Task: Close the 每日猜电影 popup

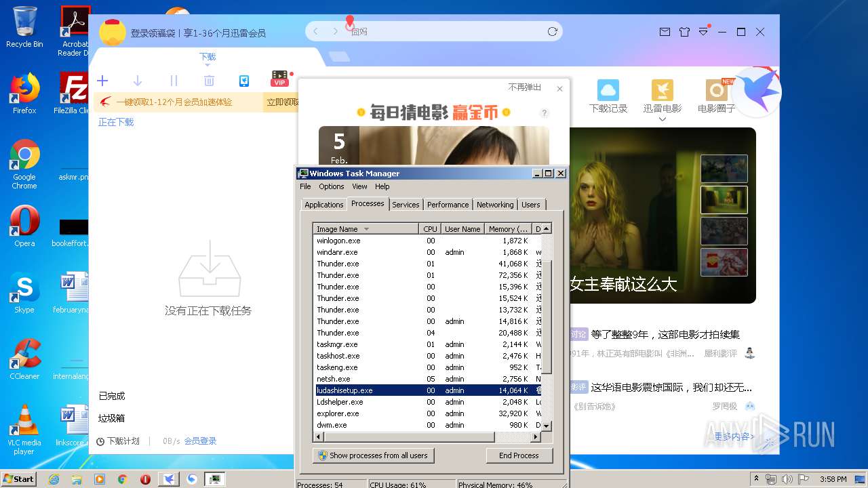Action: click(559, 89)
